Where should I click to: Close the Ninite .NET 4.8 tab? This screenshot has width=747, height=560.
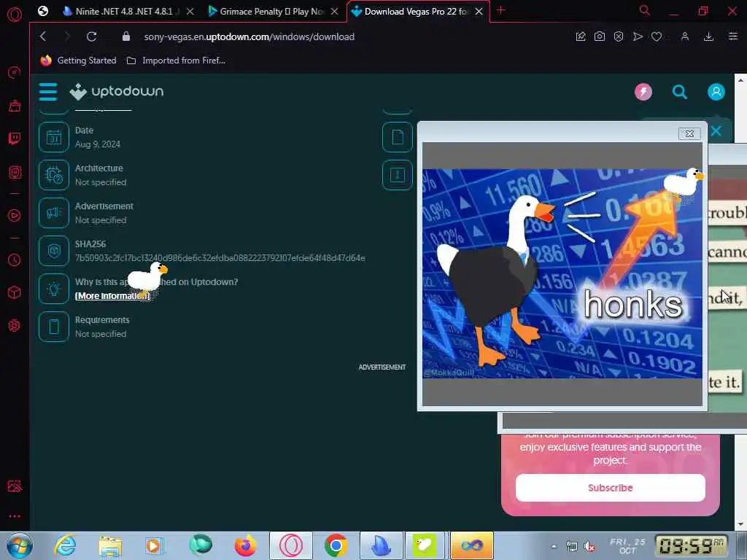pos(190,12)
